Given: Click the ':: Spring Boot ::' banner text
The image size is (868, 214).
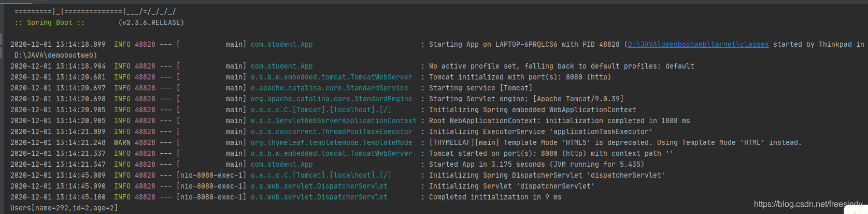Looking at the screenshot, I should [x=50, y=23].
